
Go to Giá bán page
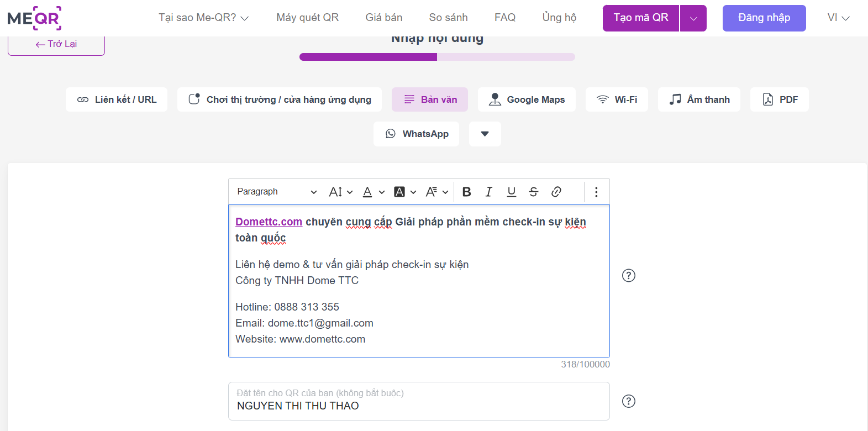click(384, 18)
